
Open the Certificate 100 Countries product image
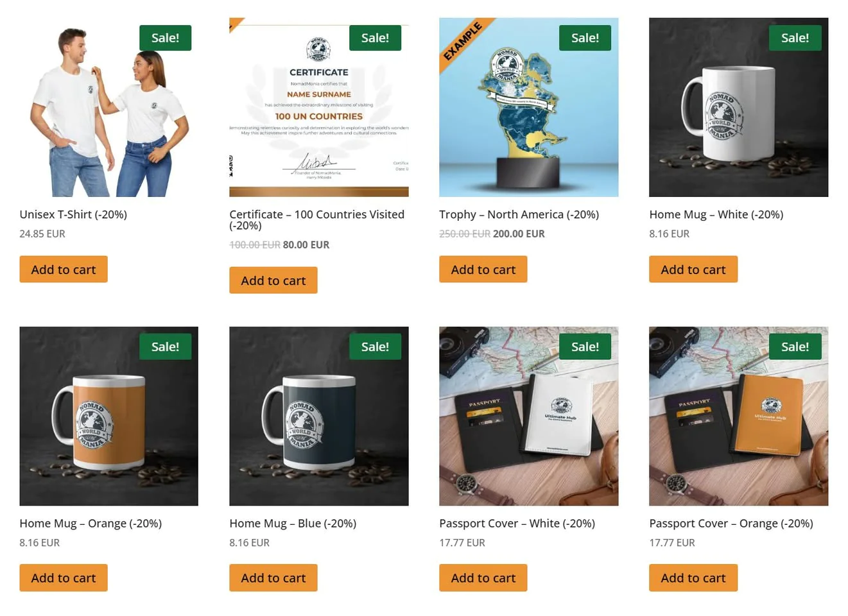tap(319, 107)
